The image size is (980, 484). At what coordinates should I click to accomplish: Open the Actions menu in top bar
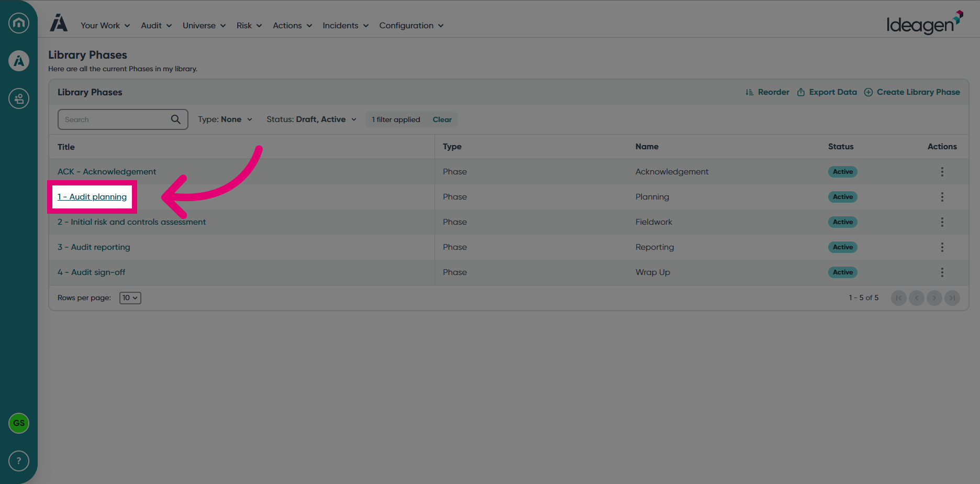coord(293,26)
